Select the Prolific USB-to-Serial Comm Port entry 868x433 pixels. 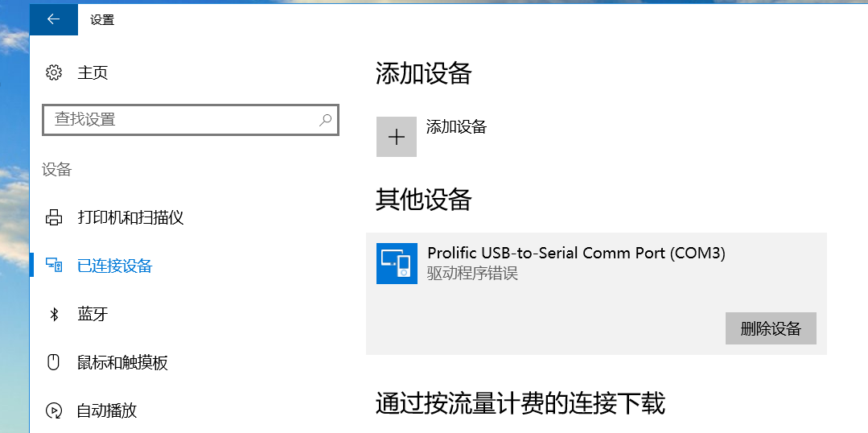576,254
